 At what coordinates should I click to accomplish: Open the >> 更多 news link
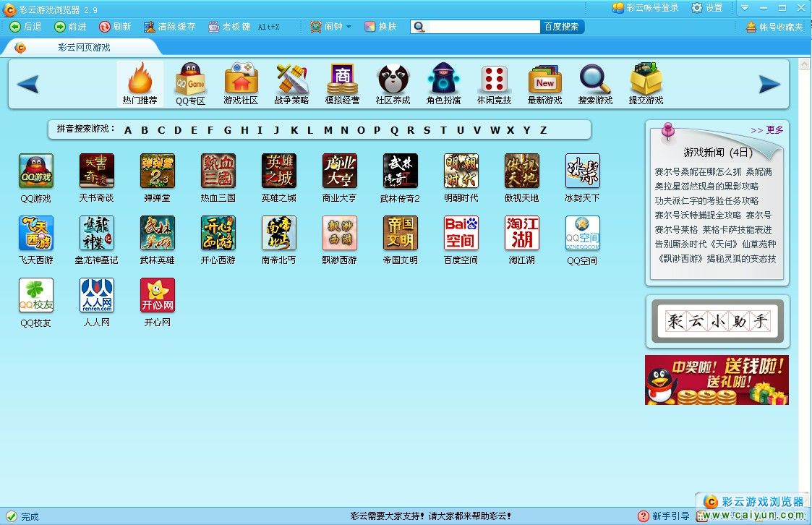pos(766,130)
